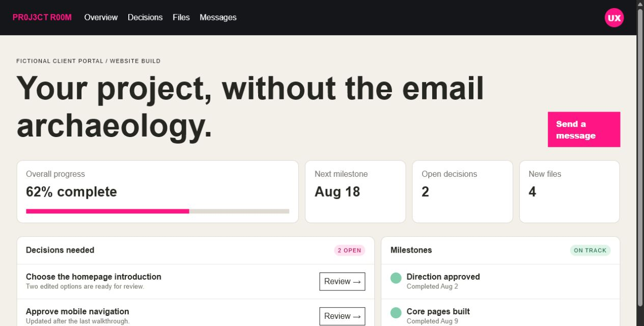644x326 pixels.
Task: Review the Approve mobile navigation decision
Action: coord(342,316)
